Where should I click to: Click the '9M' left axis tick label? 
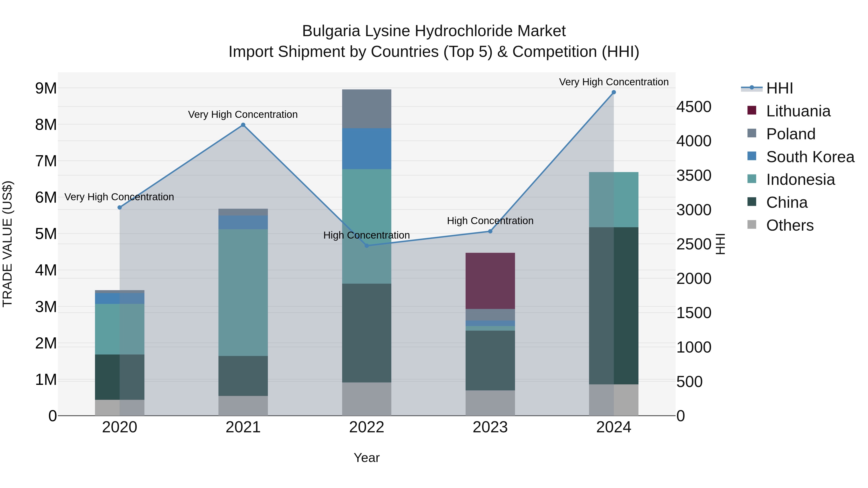coord(46,88)
